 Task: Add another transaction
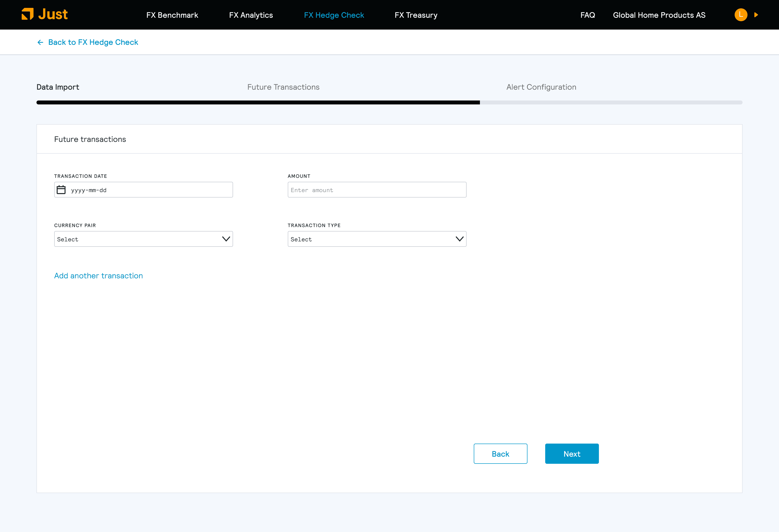[x=99, y=276]
